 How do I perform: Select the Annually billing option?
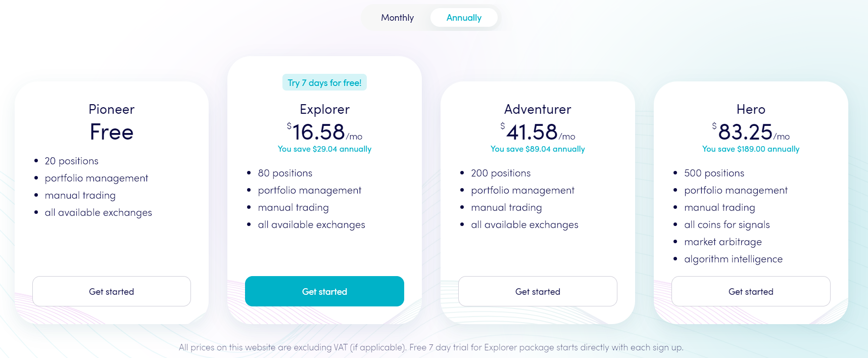(464, 18)
